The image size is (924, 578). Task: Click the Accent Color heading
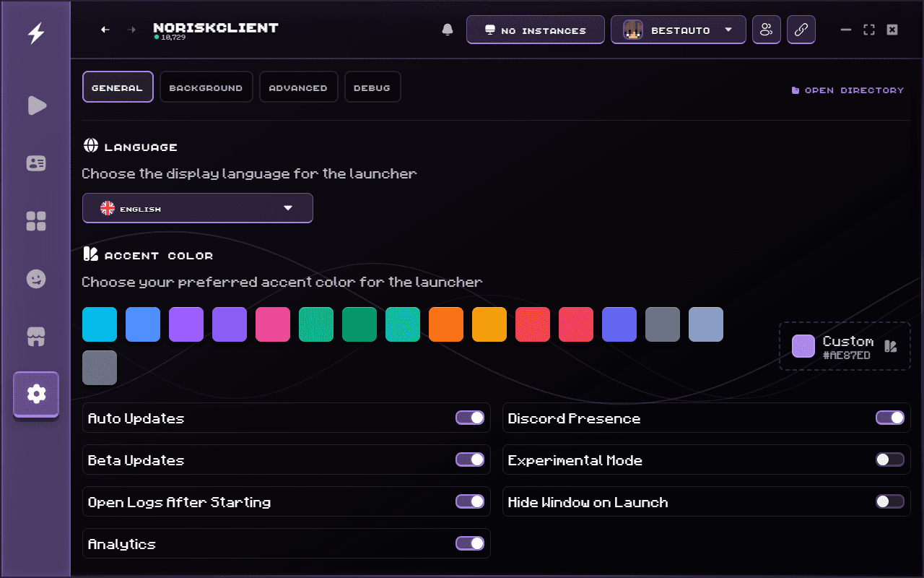tap(159, 255)
